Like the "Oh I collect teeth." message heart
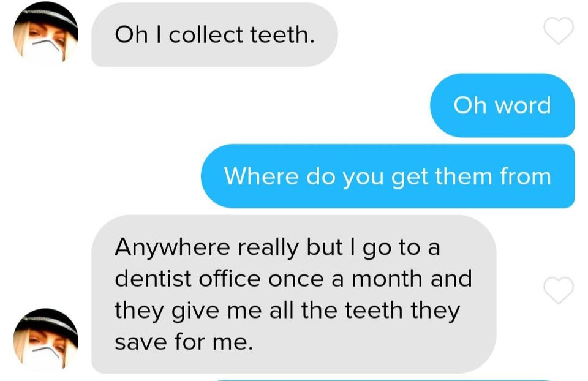Image resolution: width=588 pixels, height=381 pixels. coord(559,31)
